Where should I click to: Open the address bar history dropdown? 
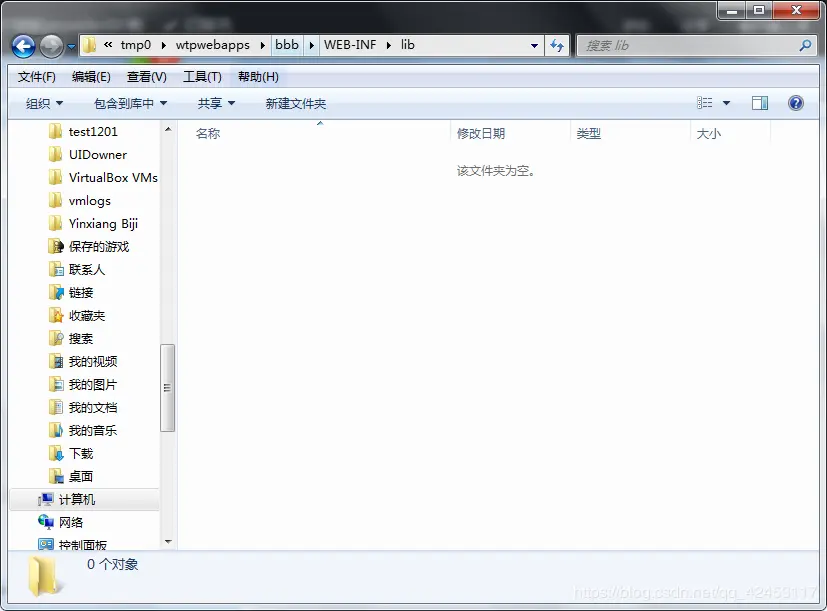tap(534, 45)
